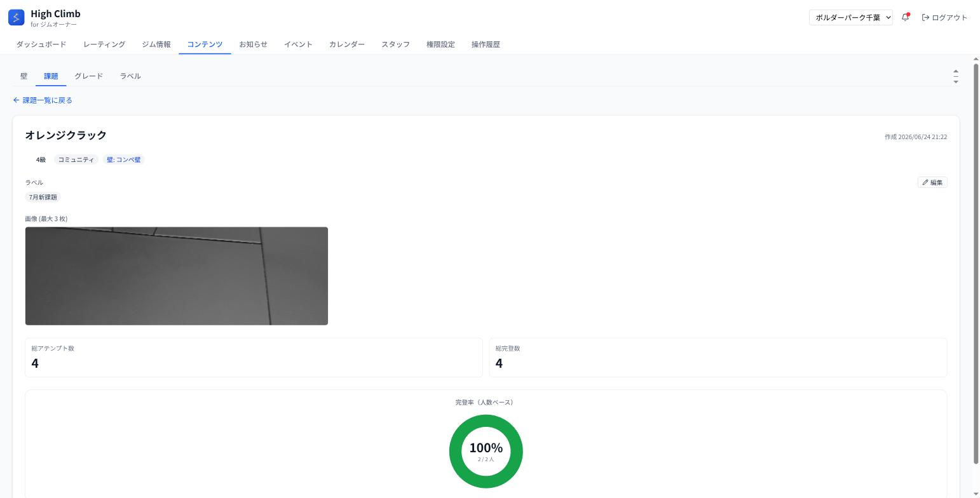
Task: Click the 画像 (最大 3 枚) heading
Action: (46, 219)
